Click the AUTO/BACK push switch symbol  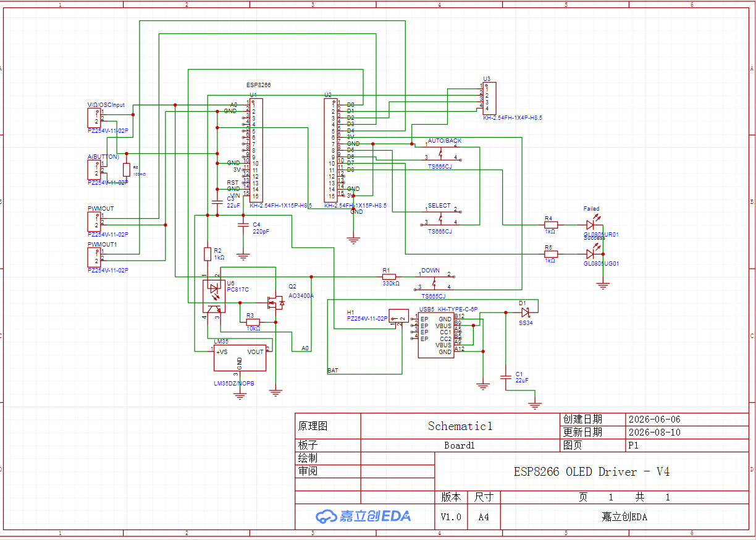click(x=441, y=153)
